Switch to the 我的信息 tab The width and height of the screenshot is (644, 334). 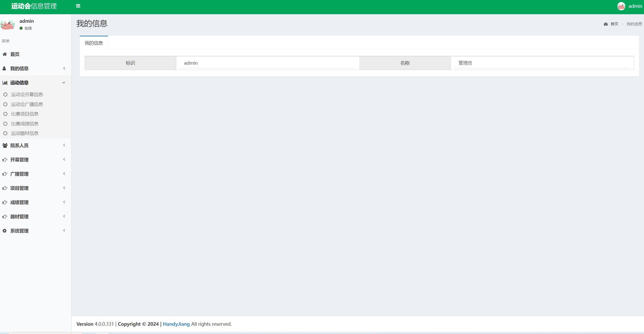(x=94, y=43)
